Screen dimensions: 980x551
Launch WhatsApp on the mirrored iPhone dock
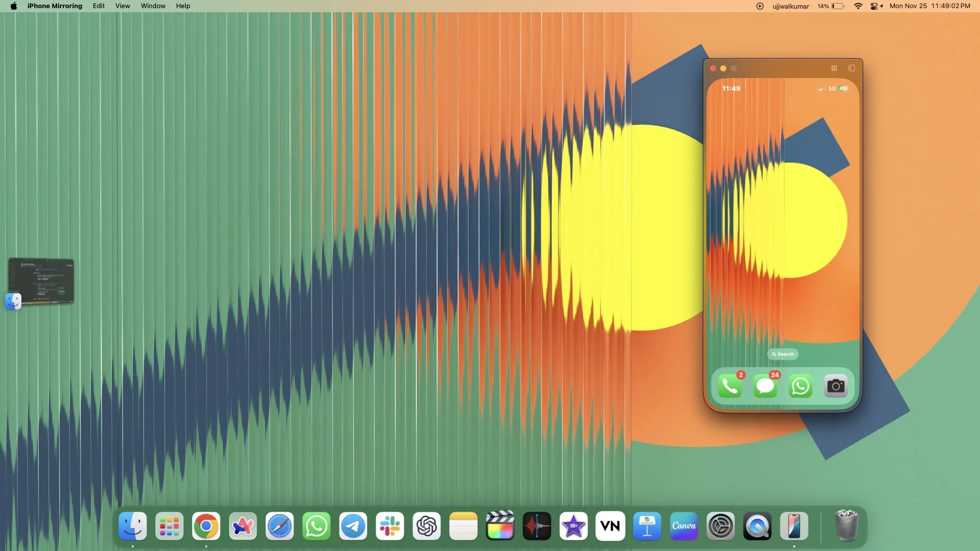coord(800,387)
